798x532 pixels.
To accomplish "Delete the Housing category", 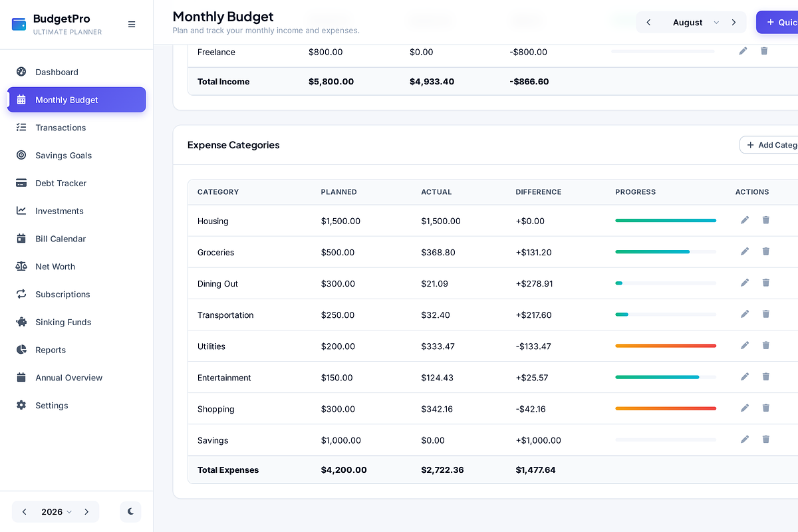I will coord(766,220).
